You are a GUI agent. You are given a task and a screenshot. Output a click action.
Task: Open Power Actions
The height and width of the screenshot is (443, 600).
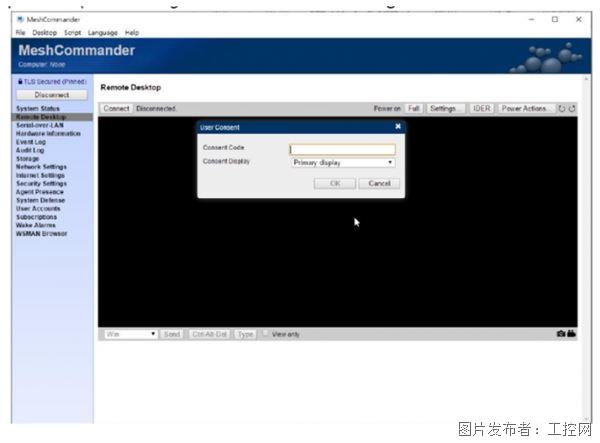point(526,109)
